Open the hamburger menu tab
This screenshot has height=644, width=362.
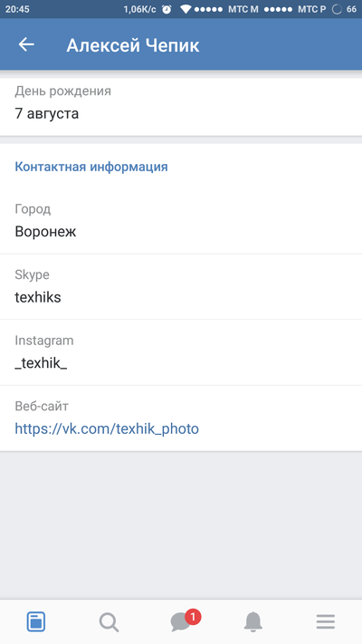[326, 622]
